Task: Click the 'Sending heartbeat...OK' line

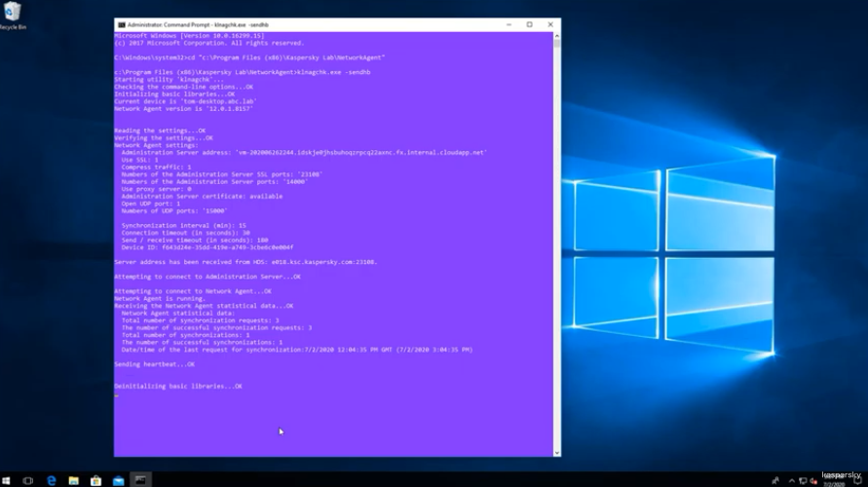Action: click(x=155, y=364)
